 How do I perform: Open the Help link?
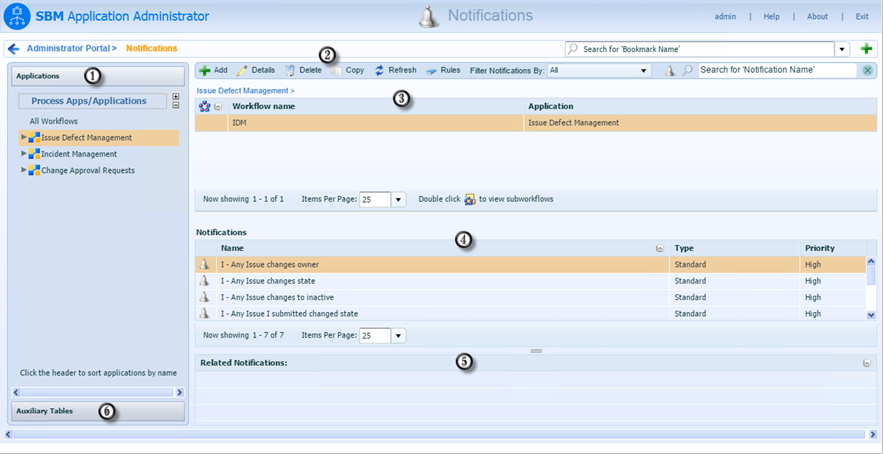[771, 16]
